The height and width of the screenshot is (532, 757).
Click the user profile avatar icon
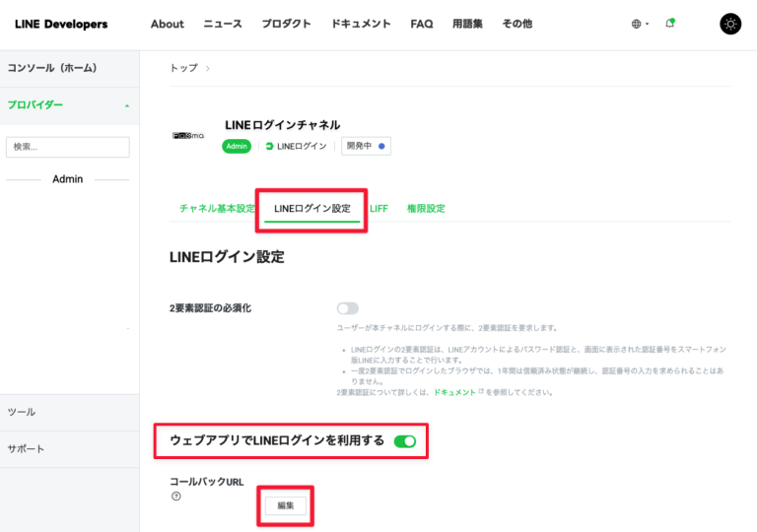pos(730,25)
